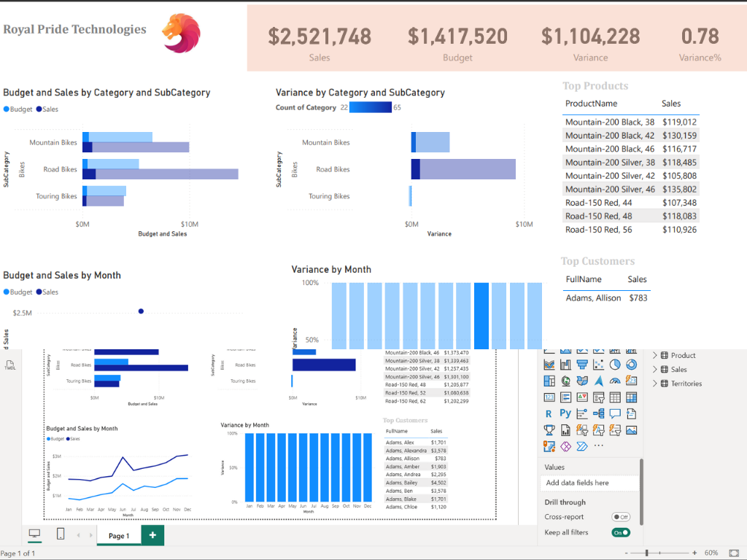Select the Power Apps visual
This screenshot has width=747, height=560.
click(565, 446)
